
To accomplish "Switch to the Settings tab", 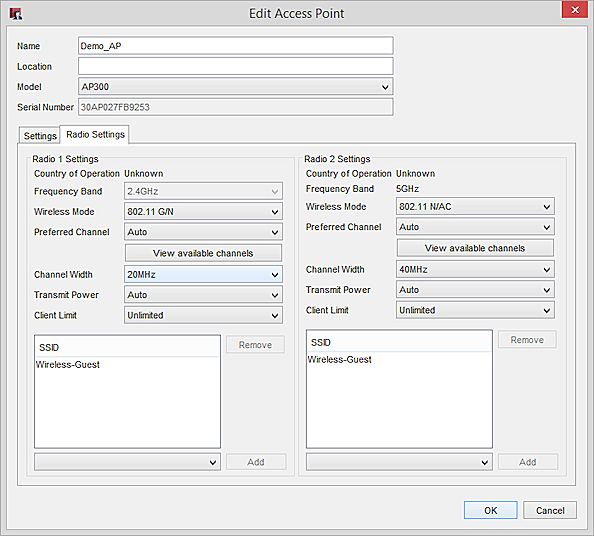I will pos(39,136).
